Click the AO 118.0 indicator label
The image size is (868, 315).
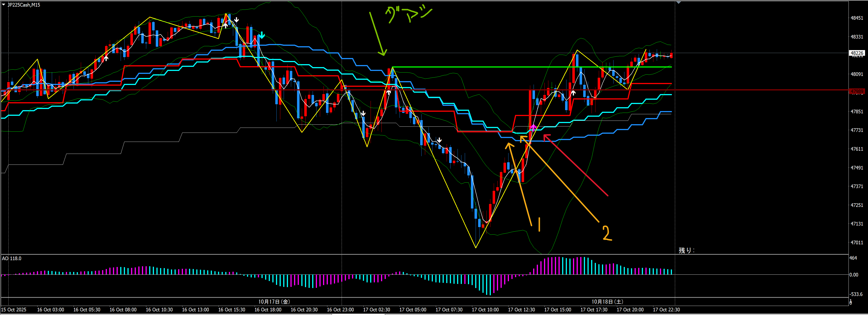(12, 258)
